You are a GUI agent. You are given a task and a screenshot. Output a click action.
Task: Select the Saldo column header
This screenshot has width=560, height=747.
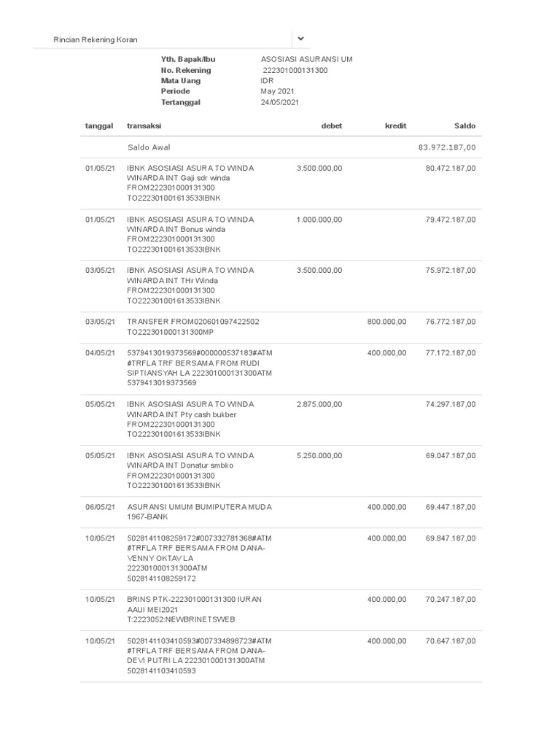(464, 125)
